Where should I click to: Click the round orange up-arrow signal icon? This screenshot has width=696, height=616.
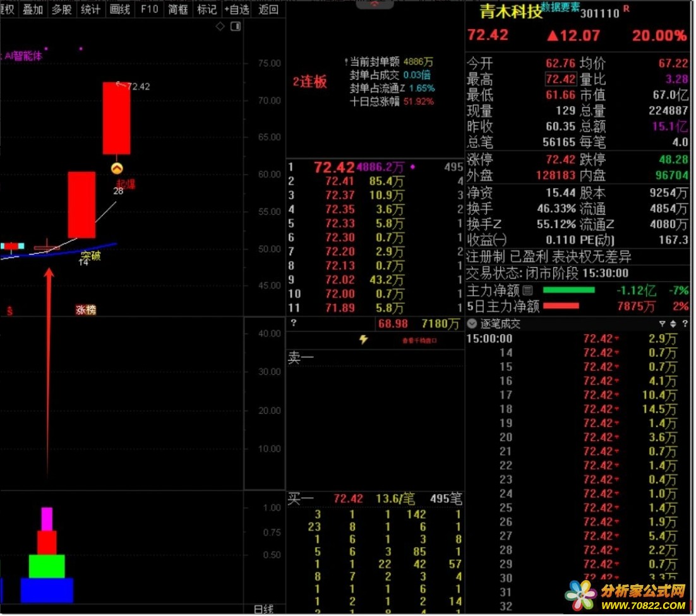click(x=117, y=168)
